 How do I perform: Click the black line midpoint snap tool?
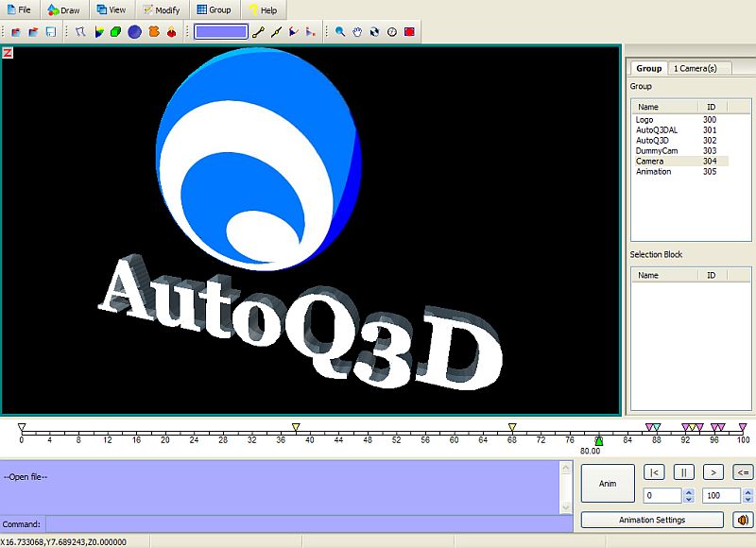coord(276,32)
